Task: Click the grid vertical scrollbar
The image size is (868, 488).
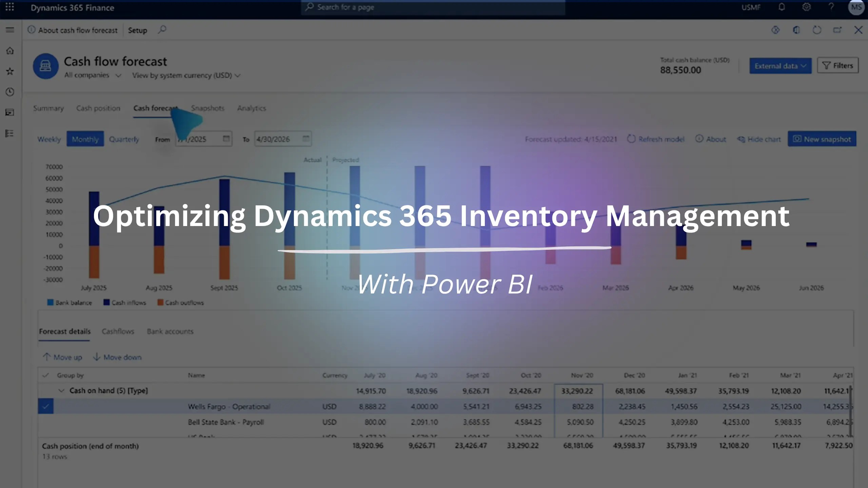Action: coord(850,411)
